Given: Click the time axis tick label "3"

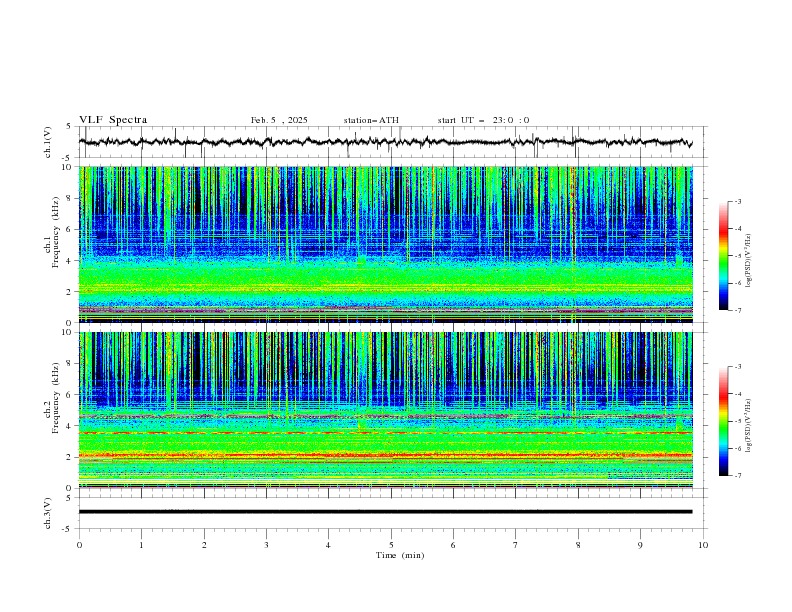Looking at the screenshot, I should (266, 545).
